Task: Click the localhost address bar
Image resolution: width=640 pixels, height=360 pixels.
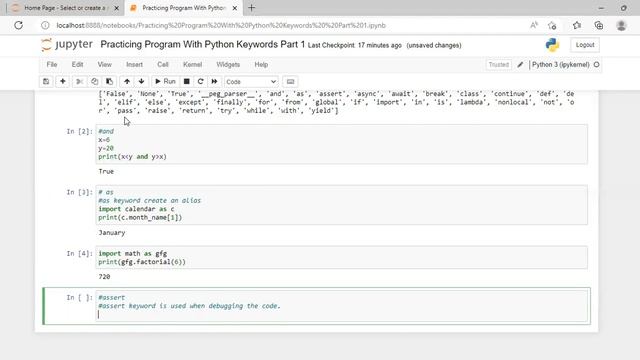Action: tap(220, 25)
